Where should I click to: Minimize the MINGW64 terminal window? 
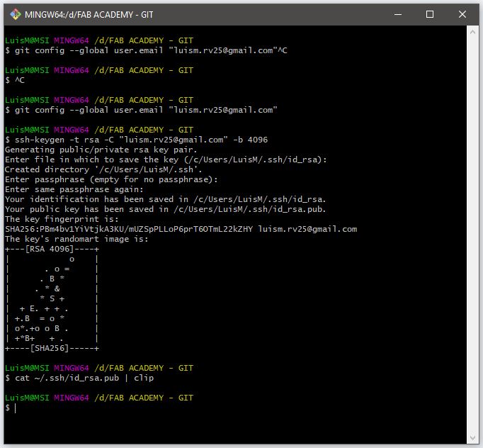click(398, 14)
